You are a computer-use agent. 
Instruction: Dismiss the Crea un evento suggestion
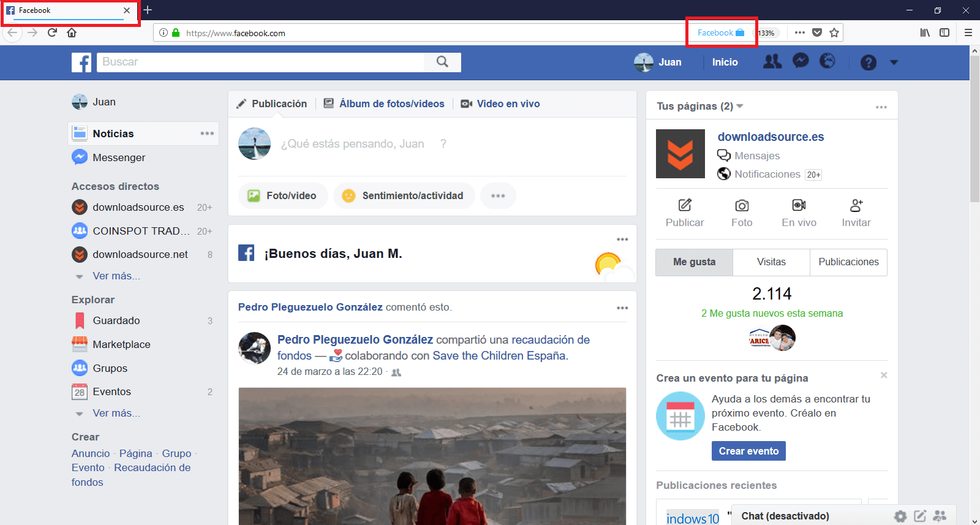(x=884, y=375)
